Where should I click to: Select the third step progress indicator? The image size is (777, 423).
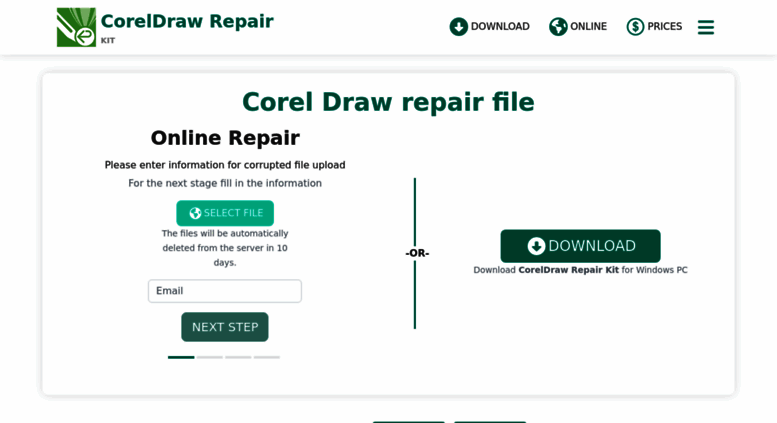[x=238, y=357]
